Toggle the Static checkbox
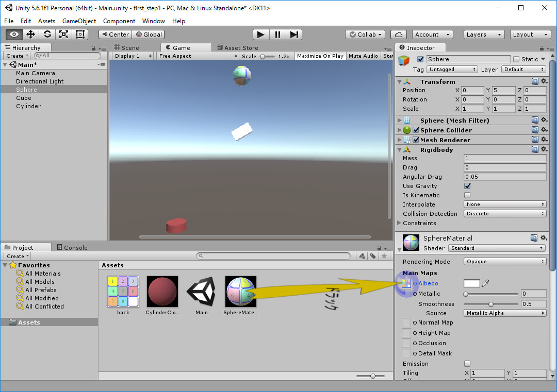Image resolution: width=557 pixels, height=392 pixels. pyautogui.click(x=516, y=59)
